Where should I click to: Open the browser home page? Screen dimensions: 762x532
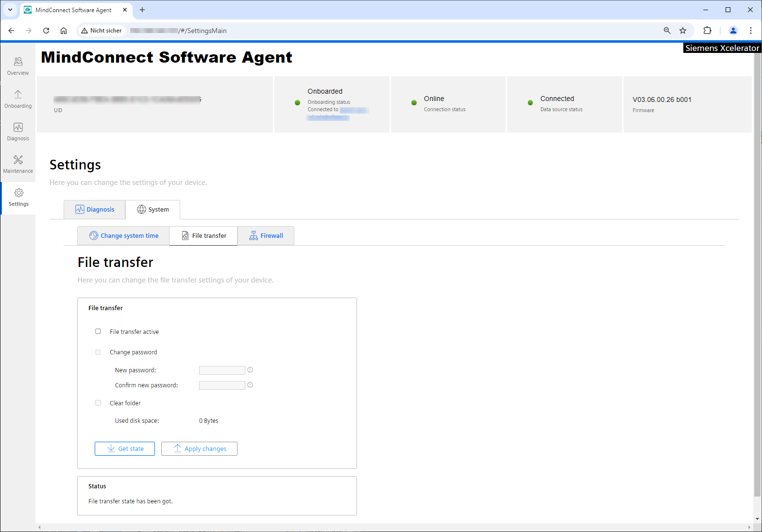[x=64, y=31]
